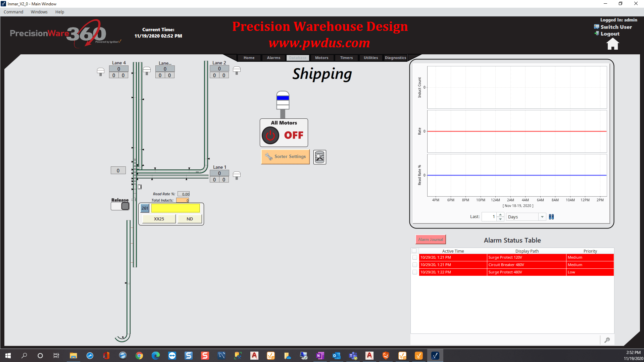Screen dimensions: 644x362
Task: Toggle the Release switch
Action: point(120,206)
